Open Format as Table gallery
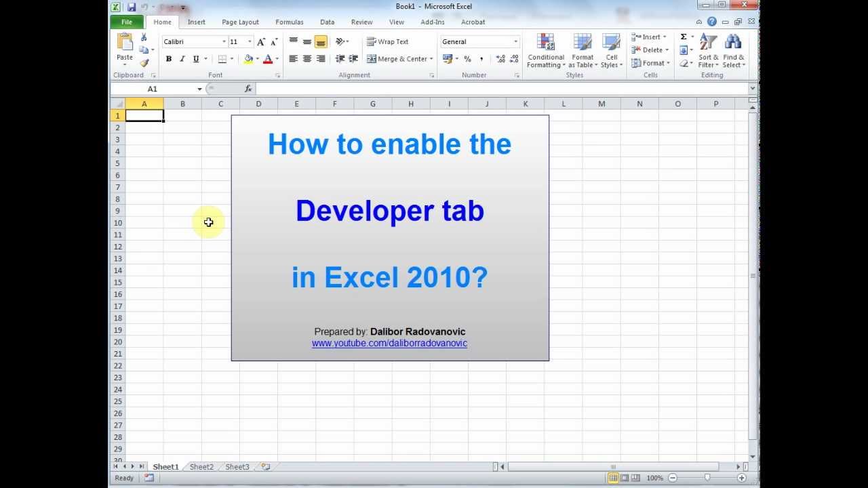The width and height of the screenshot is (868, 488). tap(583, 51)
